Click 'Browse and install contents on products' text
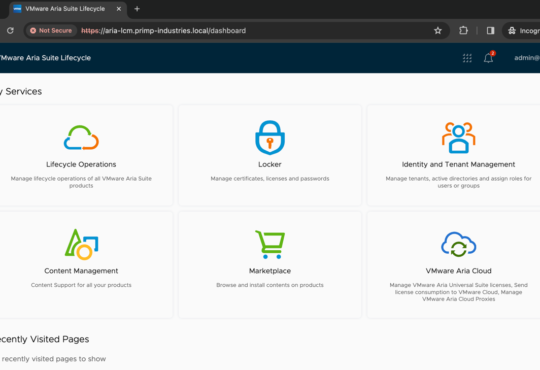The height and width of the screenshot is (370, 540). (270, 285)
